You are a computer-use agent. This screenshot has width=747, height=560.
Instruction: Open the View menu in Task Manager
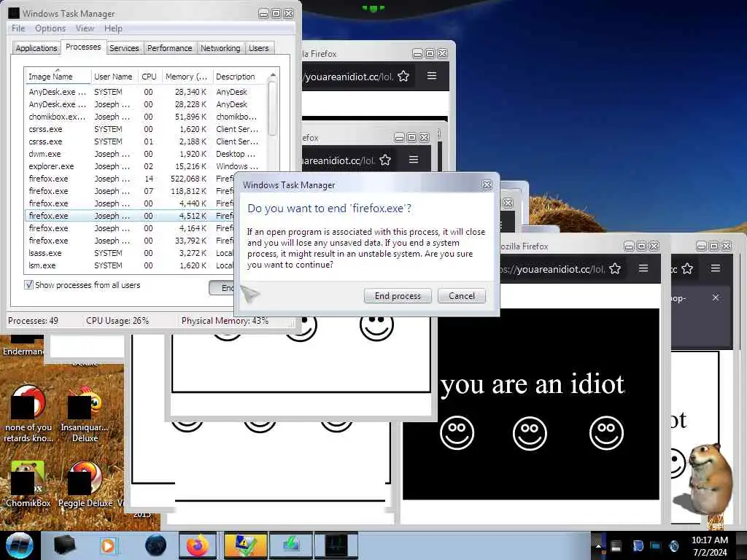point(85,28)
